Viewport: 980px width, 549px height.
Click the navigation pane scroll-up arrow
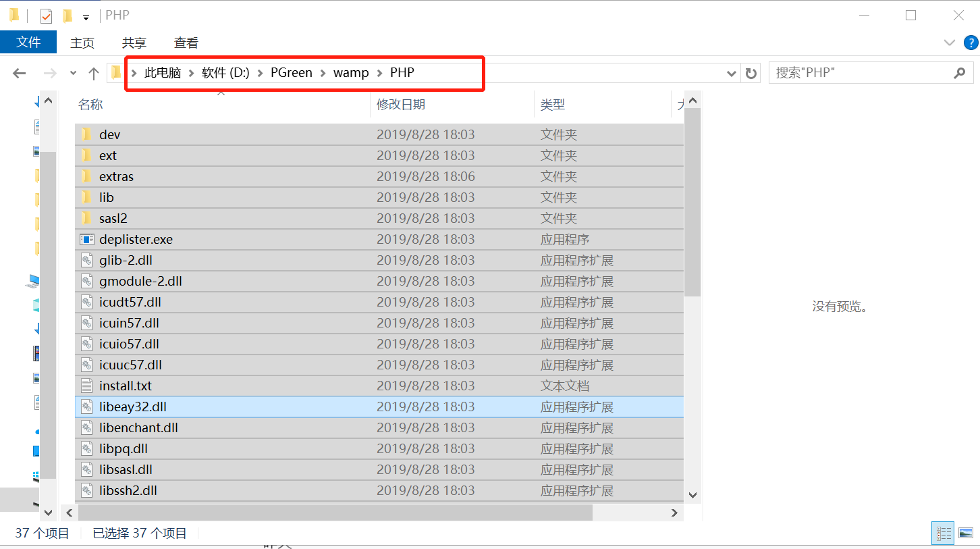[x=48, y=101]
